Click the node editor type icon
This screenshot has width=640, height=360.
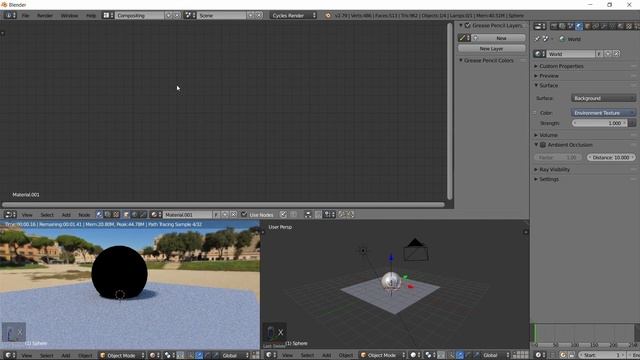(10, 214)
